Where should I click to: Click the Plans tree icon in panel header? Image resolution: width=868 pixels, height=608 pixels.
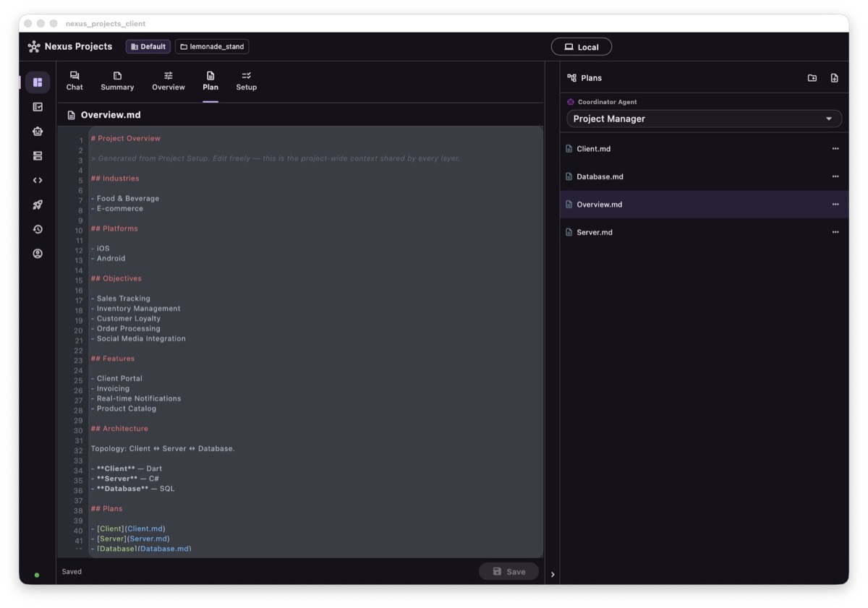click(x=571, y=78)
